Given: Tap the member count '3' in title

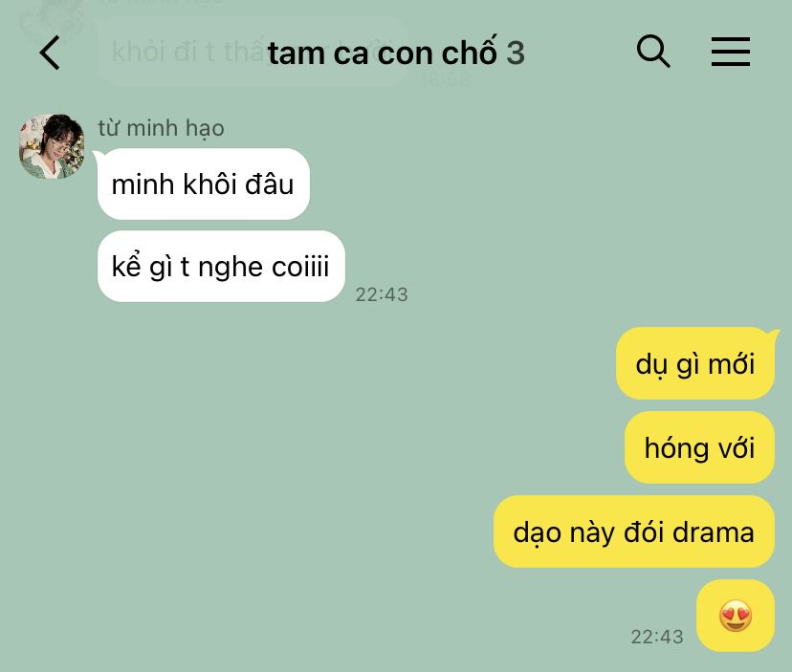Looking at the screenshot, I should point(516,53).
